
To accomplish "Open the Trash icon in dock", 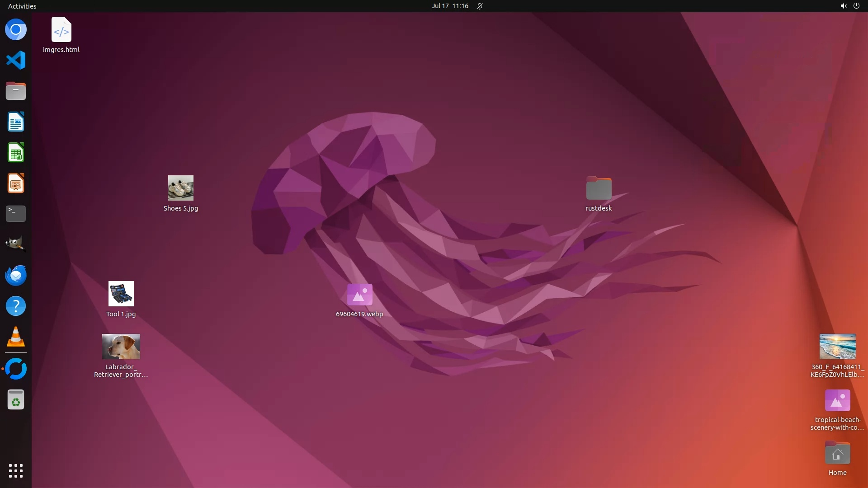I will tap(16, 400).
